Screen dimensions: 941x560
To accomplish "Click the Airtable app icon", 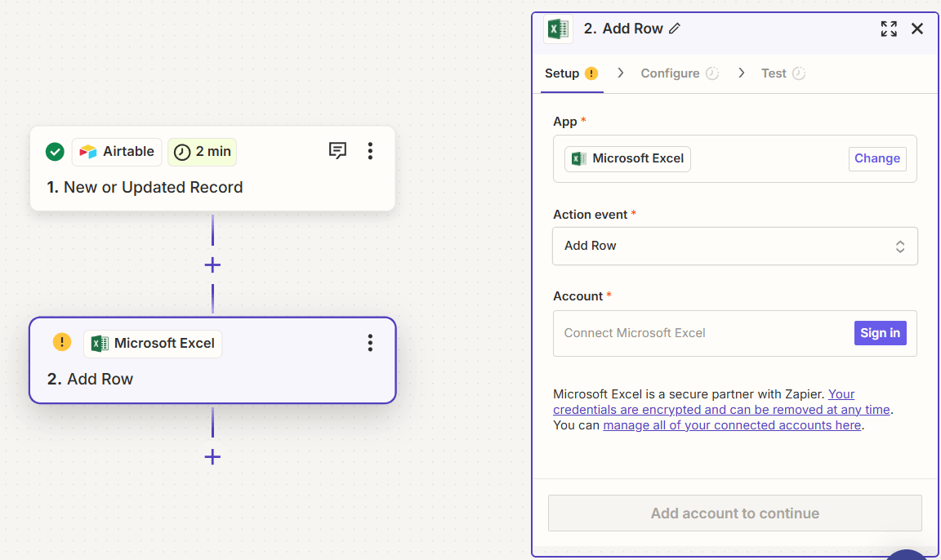I will 88,151.
